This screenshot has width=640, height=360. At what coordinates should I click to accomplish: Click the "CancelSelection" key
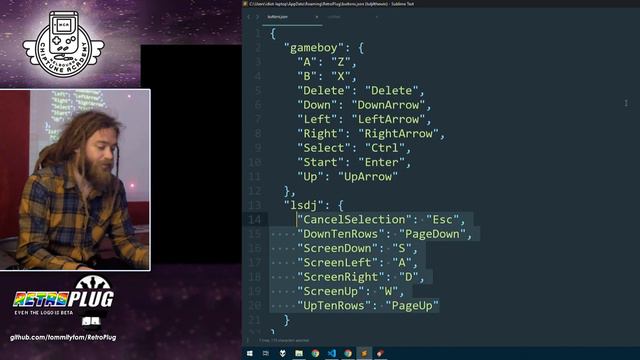coord(354,220)
